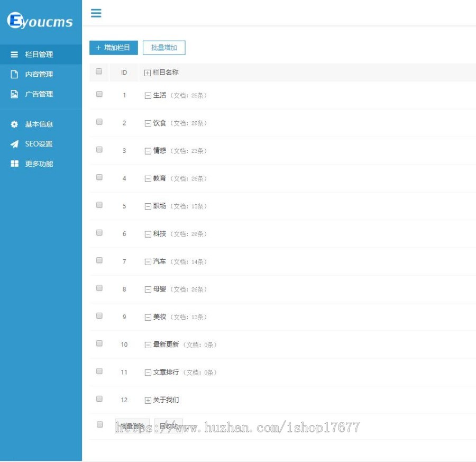Image resolution: width=476 pixels, height=462 pixels.
Task: Collapse the 最新更新 toggle box
Action: coord(148,345)
